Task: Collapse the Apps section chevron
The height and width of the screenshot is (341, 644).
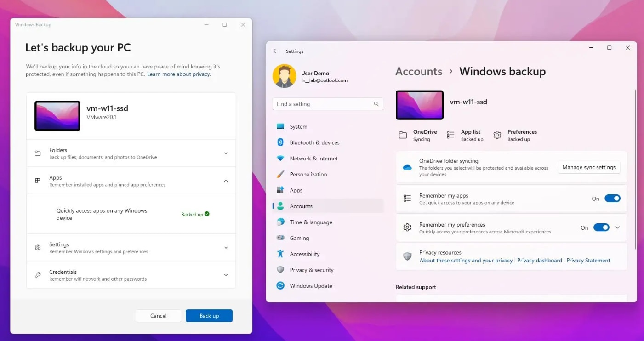Action: 226,181
